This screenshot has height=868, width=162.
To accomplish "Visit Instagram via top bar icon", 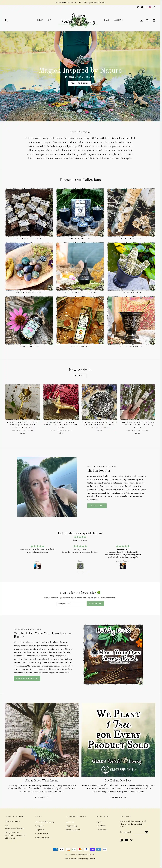I will pos(138,7).
